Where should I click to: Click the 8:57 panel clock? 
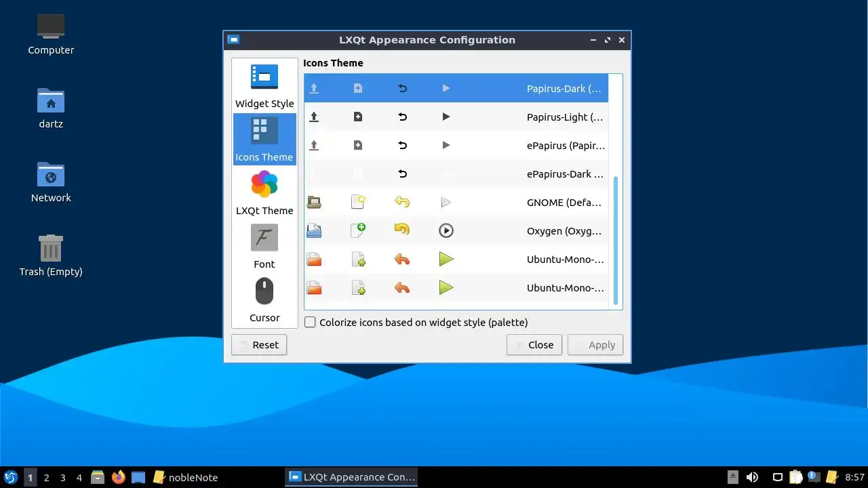(x=854, y=477)
